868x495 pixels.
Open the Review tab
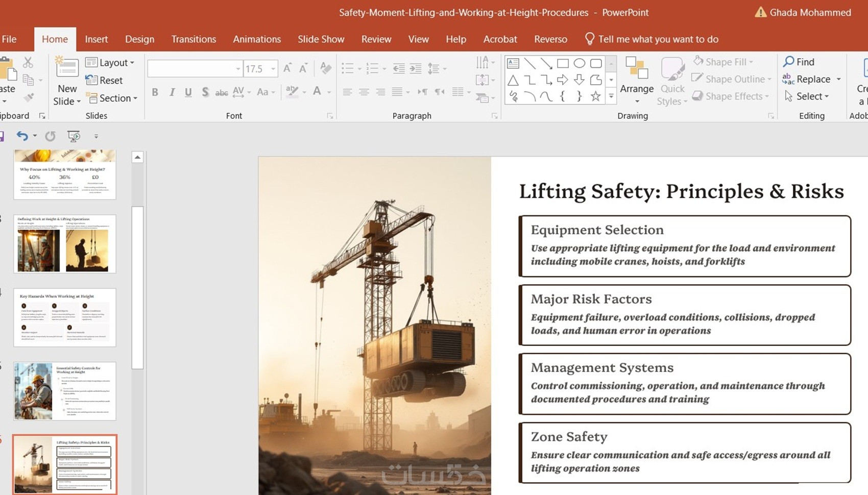(x=376, y=39)
